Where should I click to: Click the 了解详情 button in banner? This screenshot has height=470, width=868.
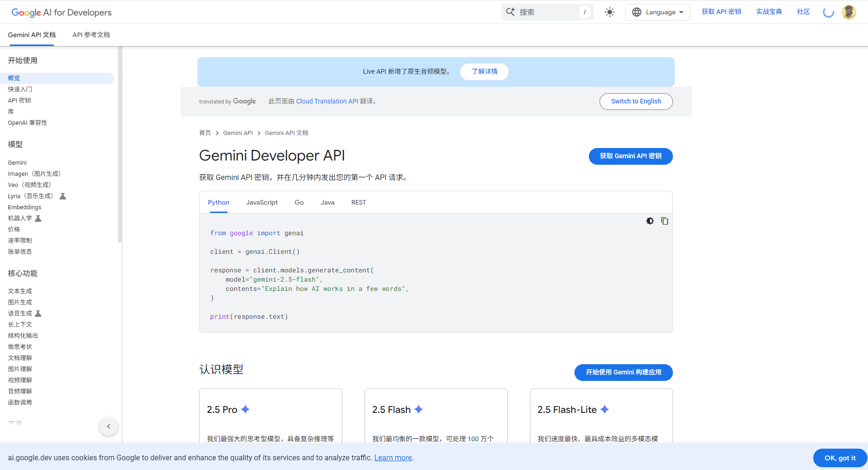point(484,71)
